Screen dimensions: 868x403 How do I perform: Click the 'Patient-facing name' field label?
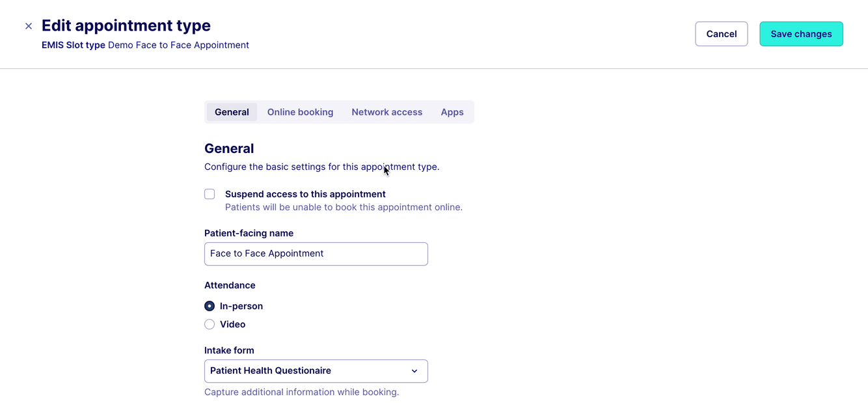[249, 233]
